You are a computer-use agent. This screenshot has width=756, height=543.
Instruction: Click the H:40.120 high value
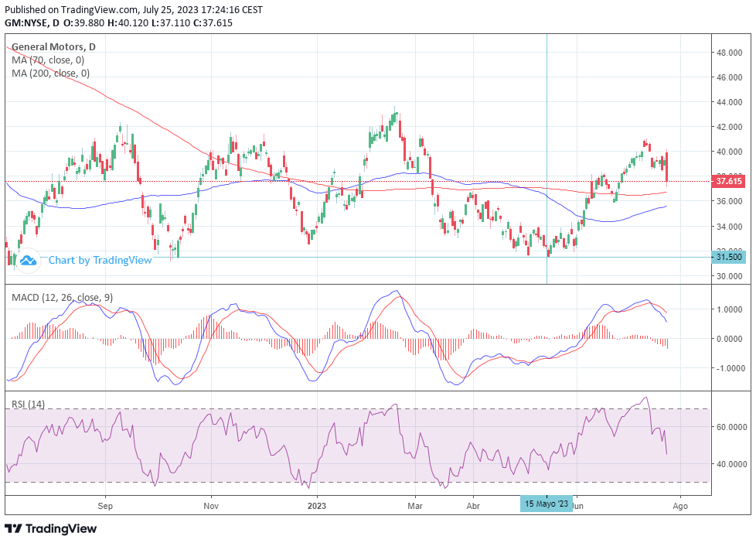pos(128,22)
